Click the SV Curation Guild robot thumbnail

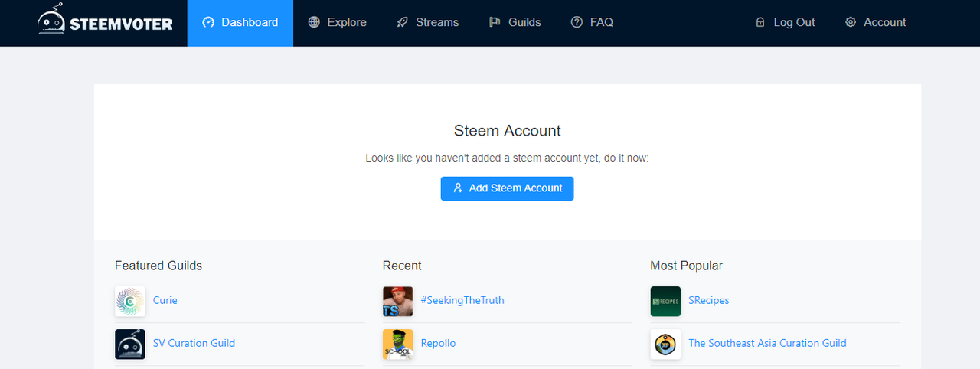[x=130, y=345]
